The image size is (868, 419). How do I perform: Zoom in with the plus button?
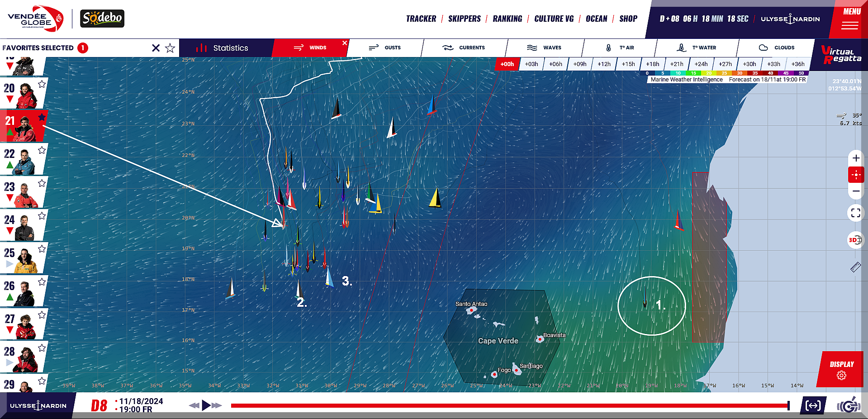click(x=856, y=158)
